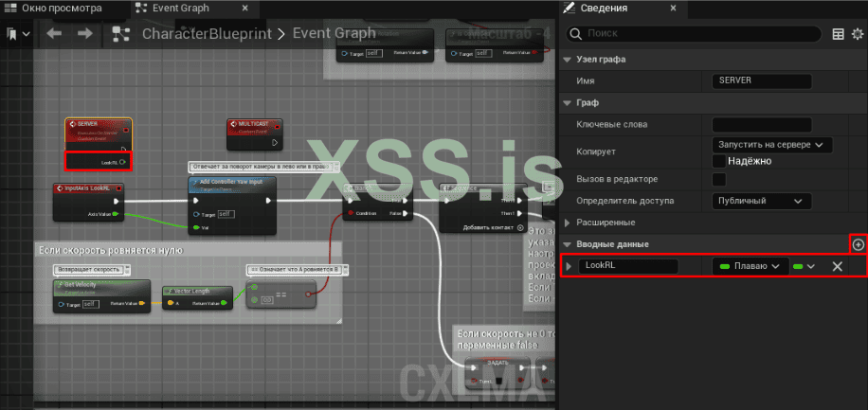Add new input with plus icon
The image size is (868, 410).
(858, 244)
